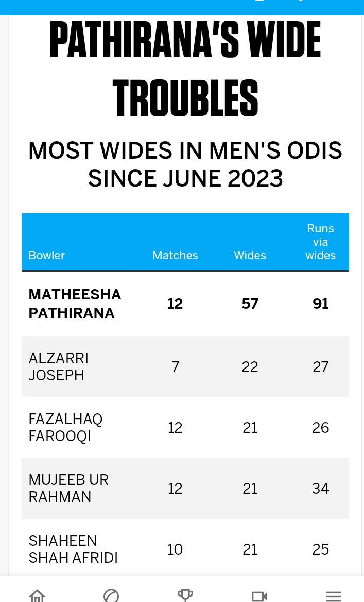Select the Fazalhaq Farooqi bowler name

point(65,427)
